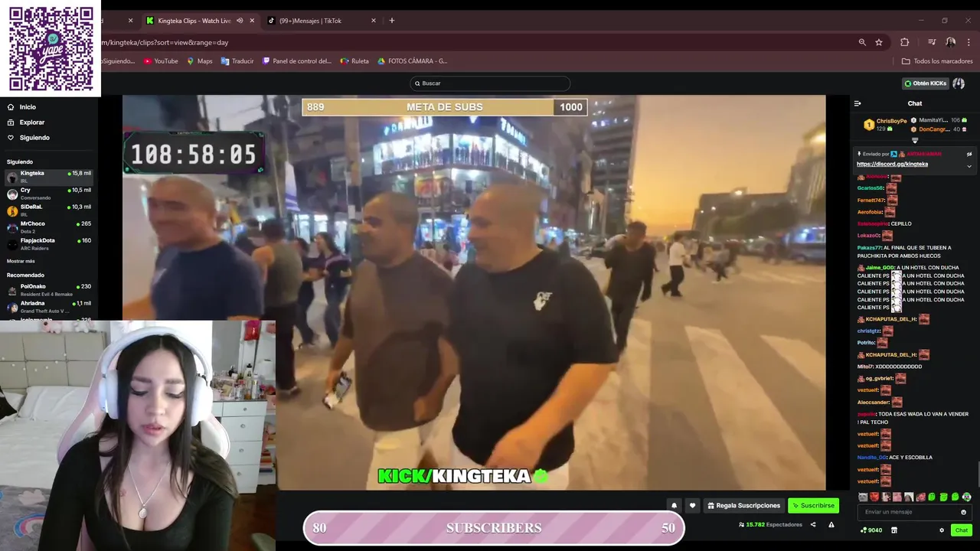Mute the Kingteka Clips tab audio icon
This screenshot has width=980, height=551.
240,21
